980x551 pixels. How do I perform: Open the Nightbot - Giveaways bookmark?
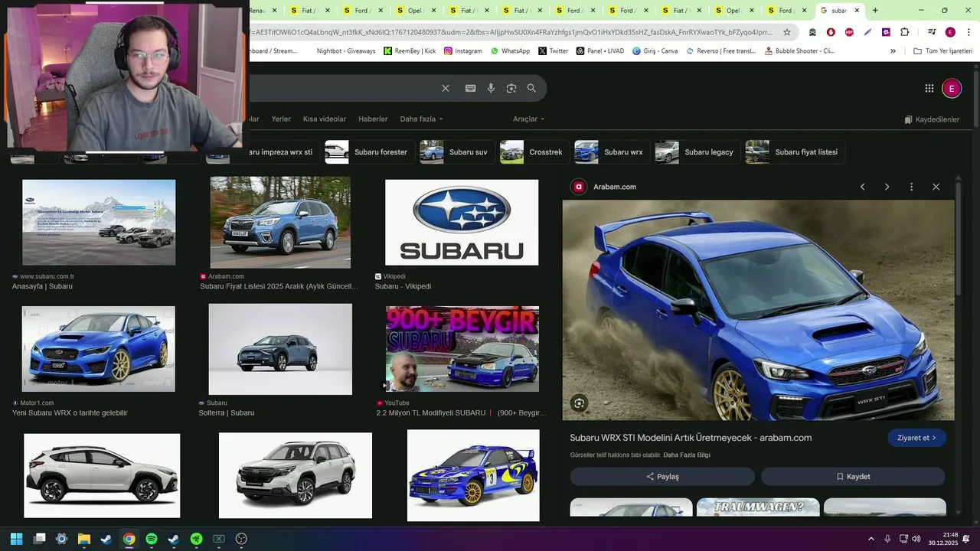[x=346, y=51]
